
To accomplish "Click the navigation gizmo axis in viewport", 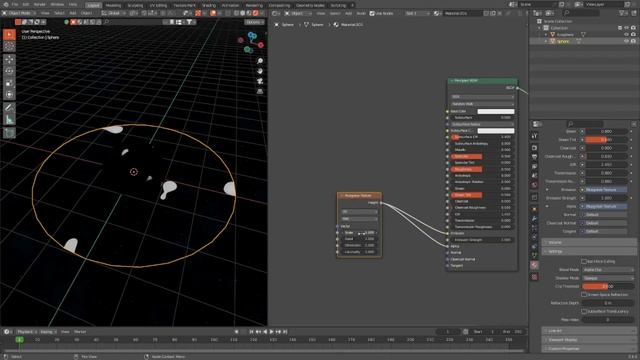I will click(251, 42).
